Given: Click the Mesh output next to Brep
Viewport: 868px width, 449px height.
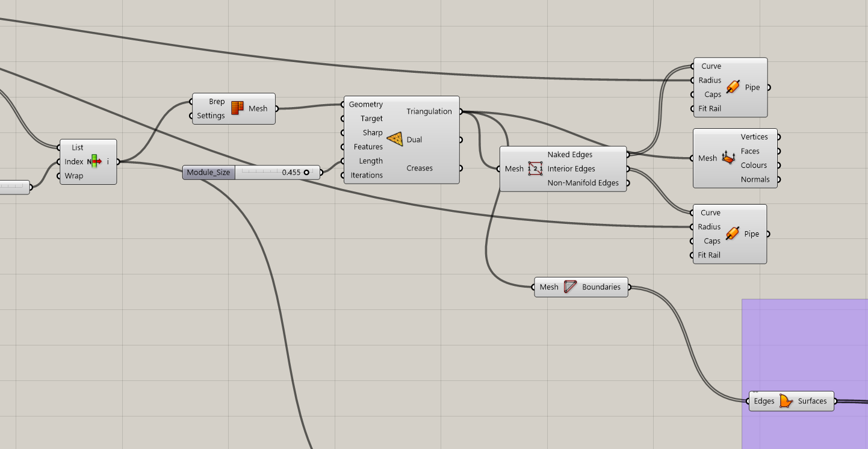Looking at the screenshot, I should (x=258, y=108).
